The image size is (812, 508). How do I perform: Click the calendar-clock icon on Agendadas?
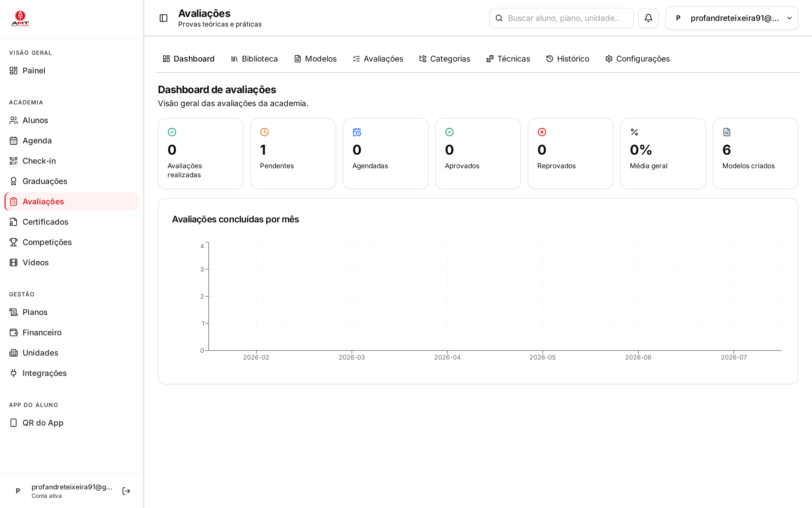click(357, 132)
